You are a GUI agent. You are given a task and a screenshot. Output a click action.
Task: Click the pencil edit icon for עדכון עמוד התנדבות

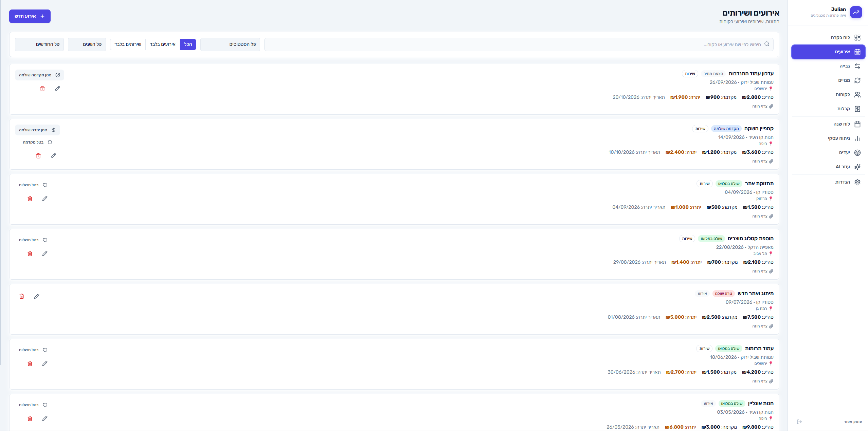click(x=57, y=89)
